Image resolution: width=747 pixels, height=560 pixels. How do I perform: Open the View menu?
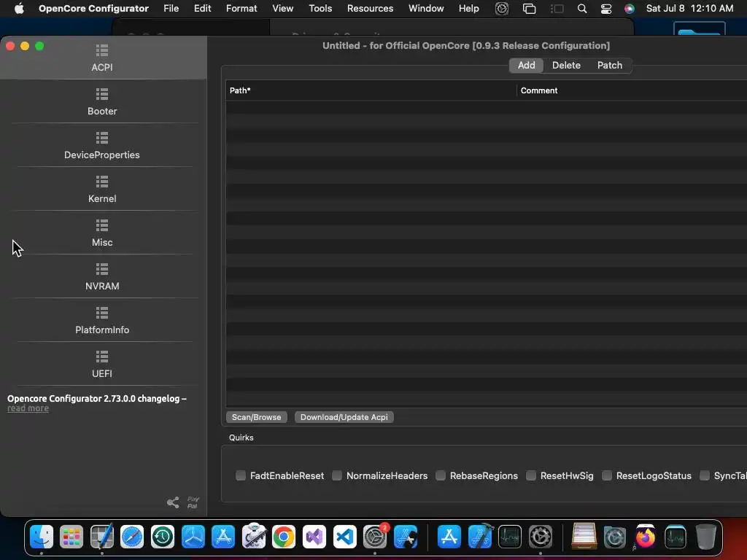point(282,9)
